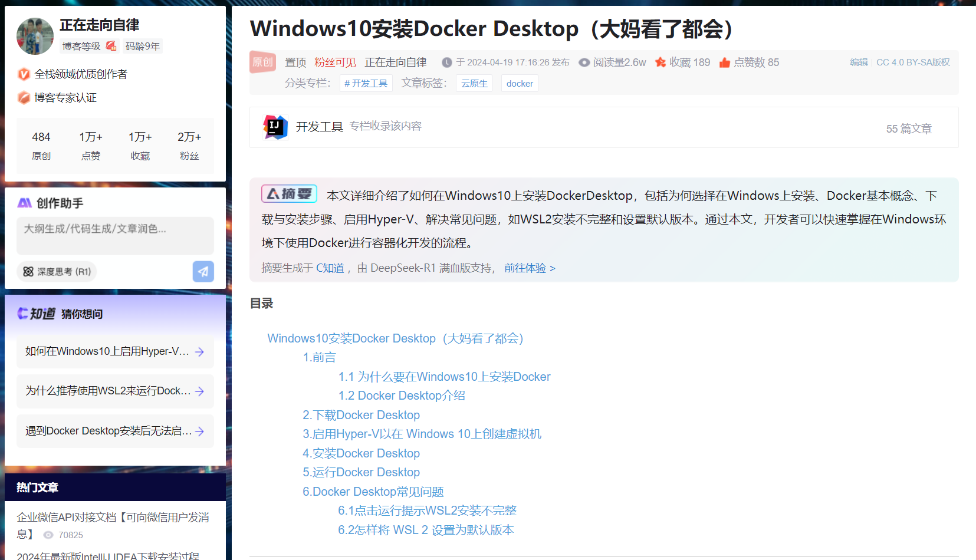Jump to 1.1 为什么要在Windows10上安装Docker
Viewport: 976px width, 560px height.
coord(444,377)
